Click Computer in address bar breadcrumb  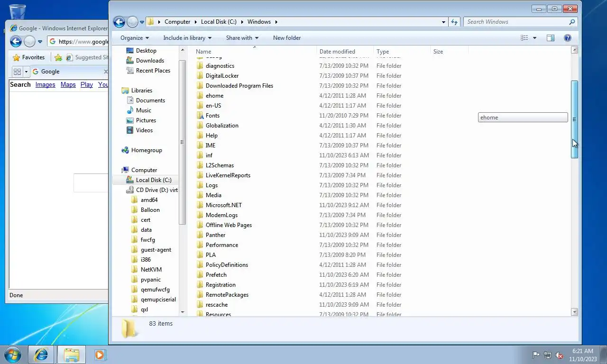177,22
